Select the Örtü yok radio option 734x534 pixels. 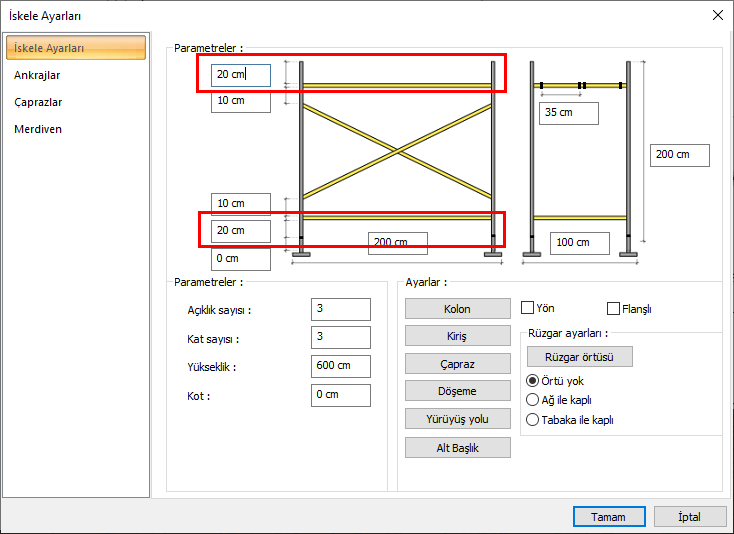click(532, 380)
